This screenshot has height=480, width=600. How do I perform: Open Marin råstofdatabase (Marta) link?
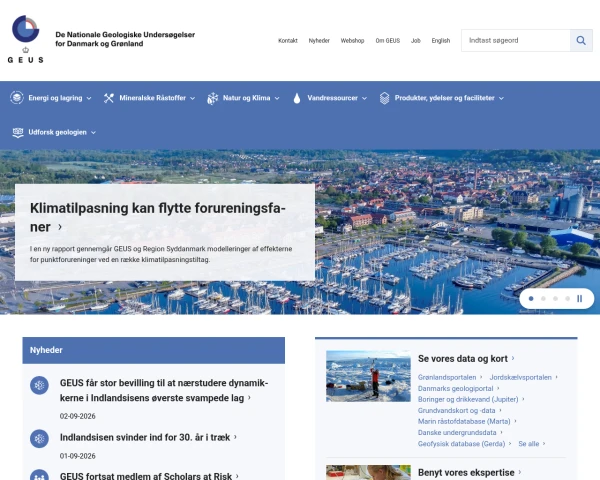click(464, 421)
